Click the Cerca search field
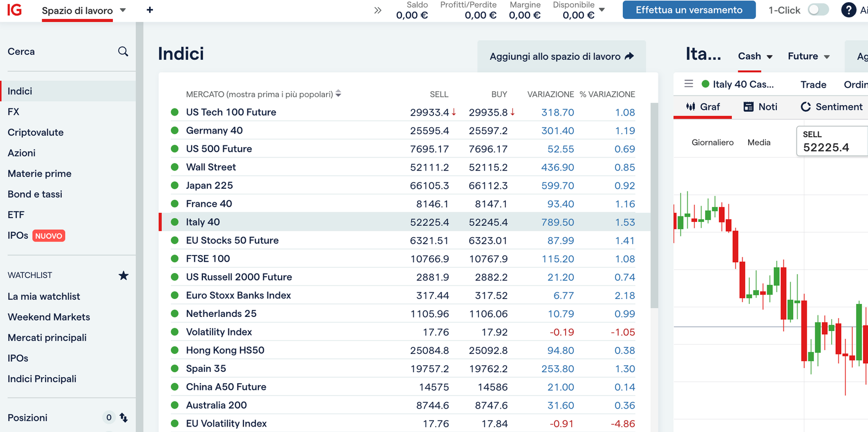 [68, 52]
